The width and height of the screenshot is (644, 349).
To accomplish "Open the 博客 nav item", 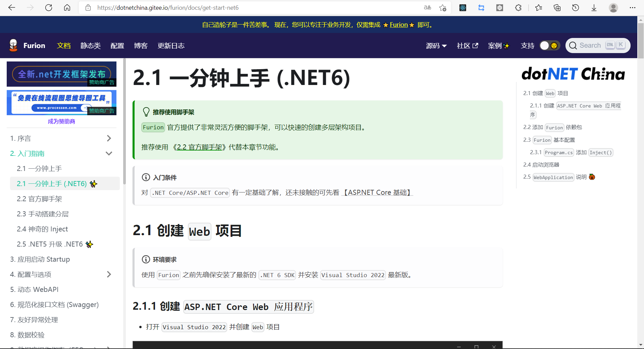I will [x=141, y=46].
